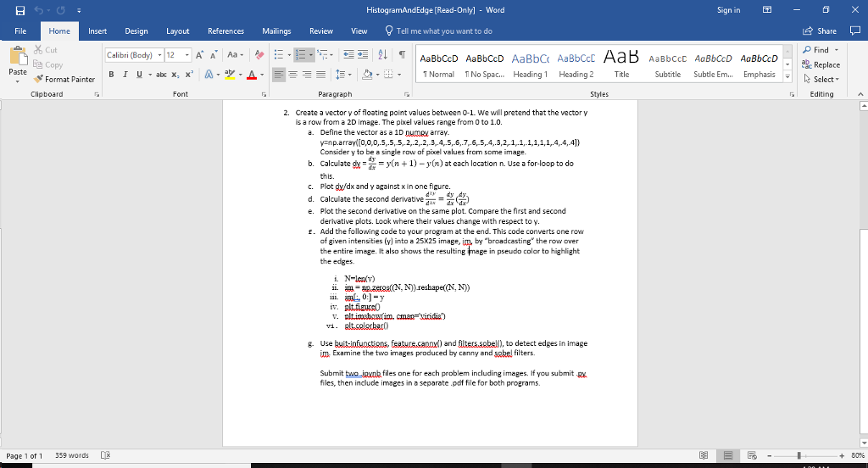Apply the yellow text highlight color

(x=230, y=75)
